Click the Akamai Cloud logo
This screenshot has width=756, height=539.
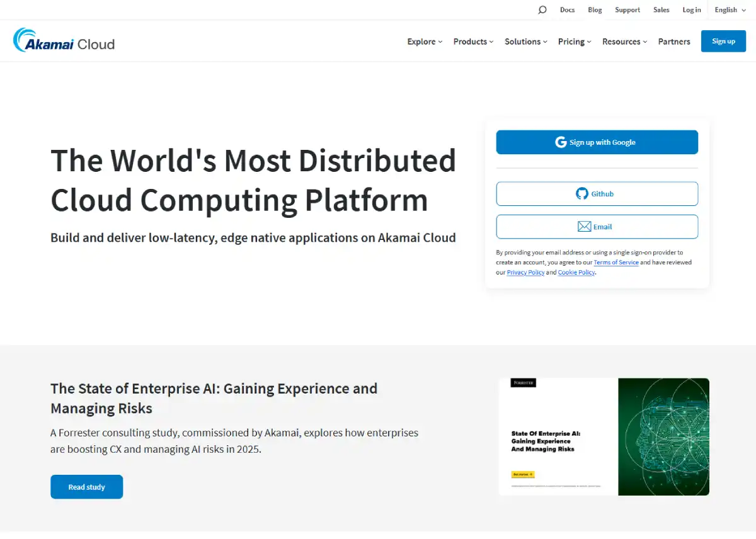tap(64, 41)
